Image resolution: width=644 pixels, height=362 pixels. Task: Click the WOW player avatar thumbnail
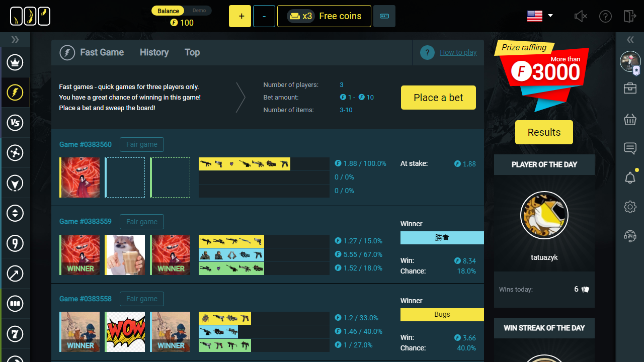125,332
